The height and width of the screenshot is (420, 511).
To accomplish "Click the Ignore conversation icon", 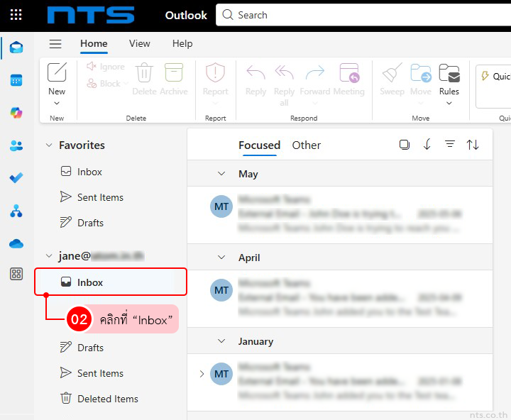I will (92, 66).
